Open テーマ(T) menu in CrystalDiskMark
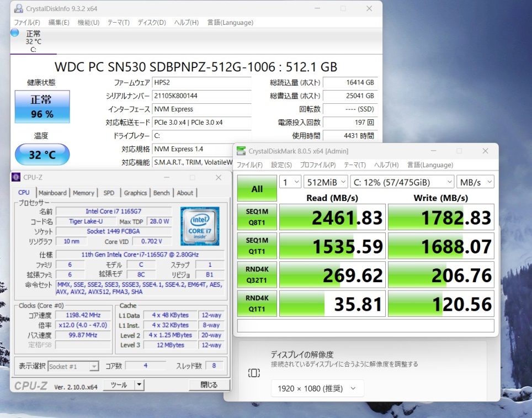 (x=355, y=165)
